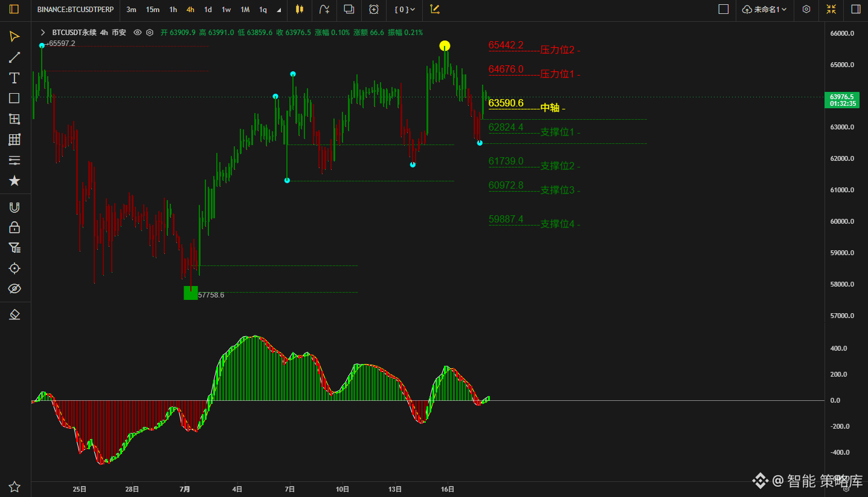
Task: Open BTCUSDT series settings hexagon icon
Action: click(x=150, y=33)
